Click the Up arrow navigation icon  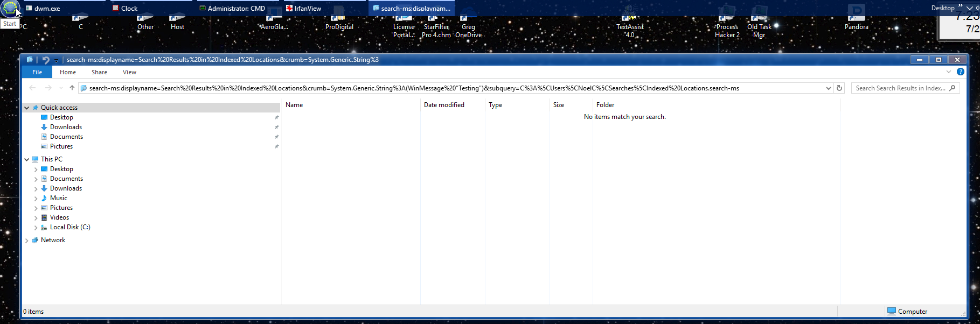click(x=72, y=88)
